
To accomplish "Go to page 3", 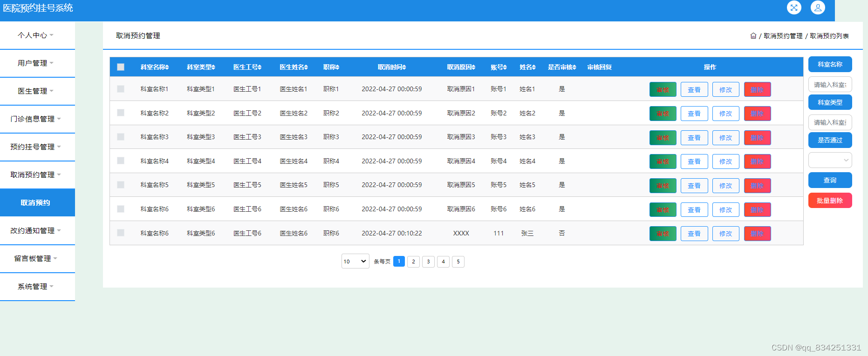I will pyautogui.click(x=428, y=262).
